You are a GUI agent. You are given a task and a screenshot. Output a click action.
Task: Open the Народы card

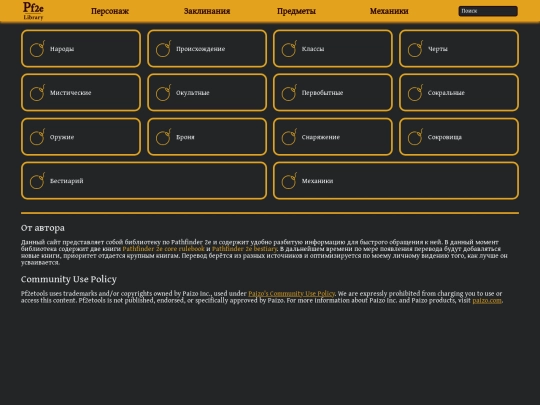coord(81,49)
